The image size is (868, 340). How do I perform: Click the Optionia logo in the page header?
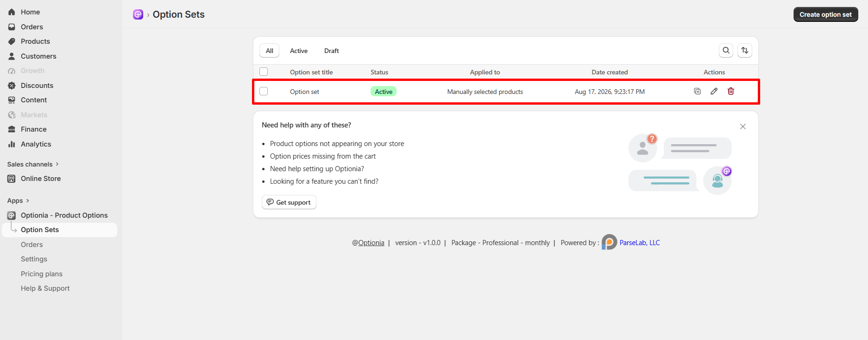pyautogui.click(x=138, y=14)
